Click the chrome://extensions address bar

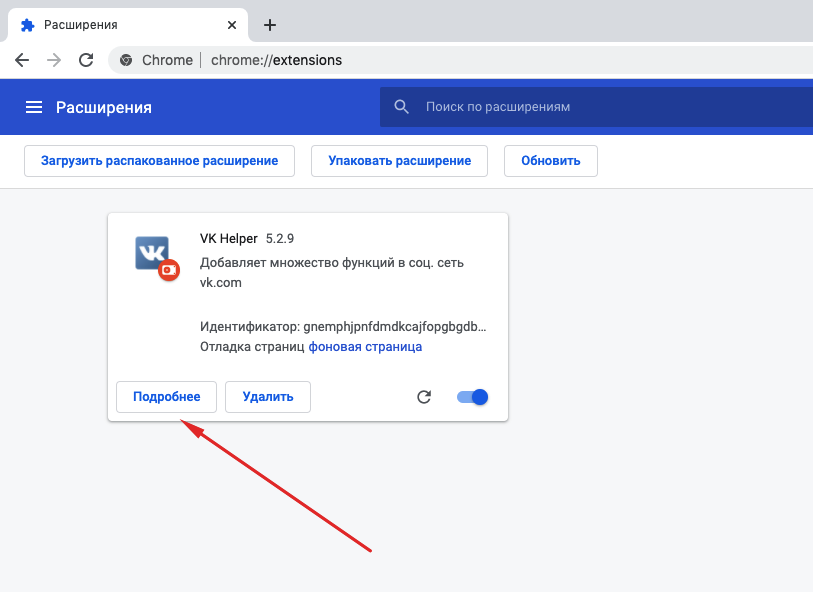pyautogui.click(x=461, y=60)
